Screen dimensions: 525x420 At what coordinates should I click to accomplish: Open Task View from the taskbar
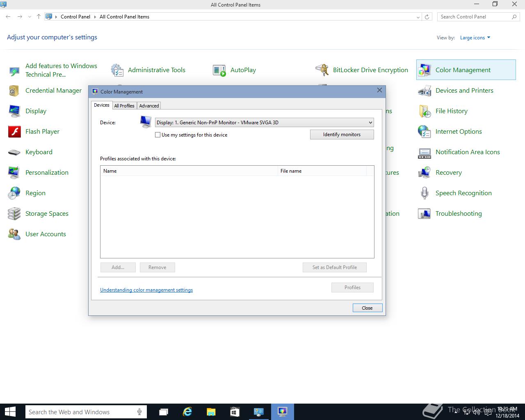tap(164, 412)
